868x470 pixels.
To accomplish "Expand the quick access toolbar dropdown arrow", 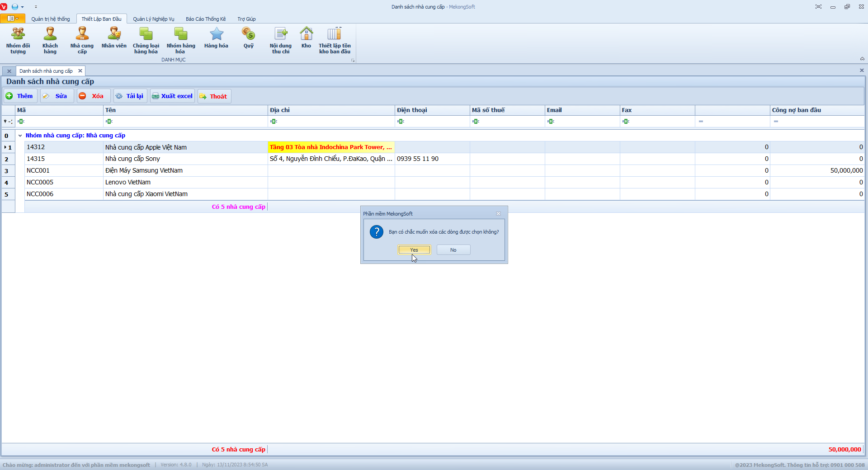I will click(x=36, y=7).
